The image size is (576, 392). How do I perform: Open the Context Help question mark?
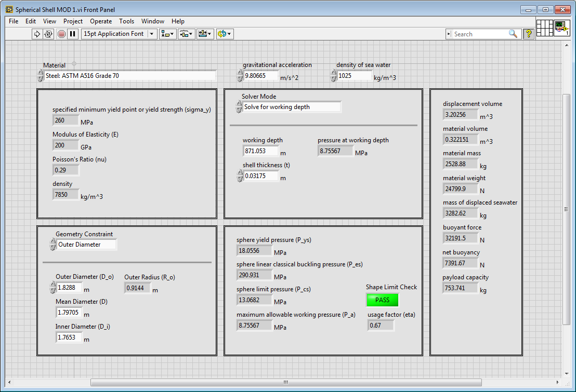point(529,34)
